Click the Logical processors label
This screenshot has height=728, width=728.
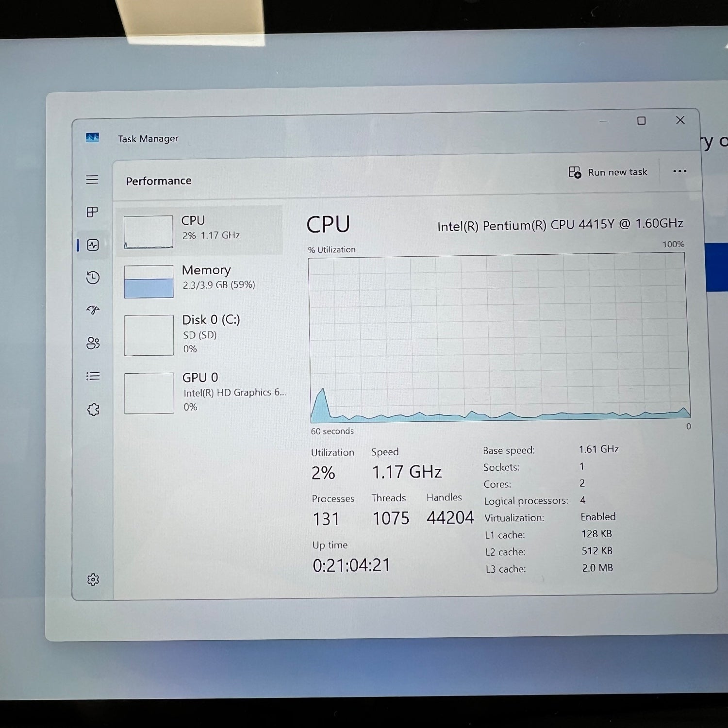pyautogui.click(x=526, y=501)
